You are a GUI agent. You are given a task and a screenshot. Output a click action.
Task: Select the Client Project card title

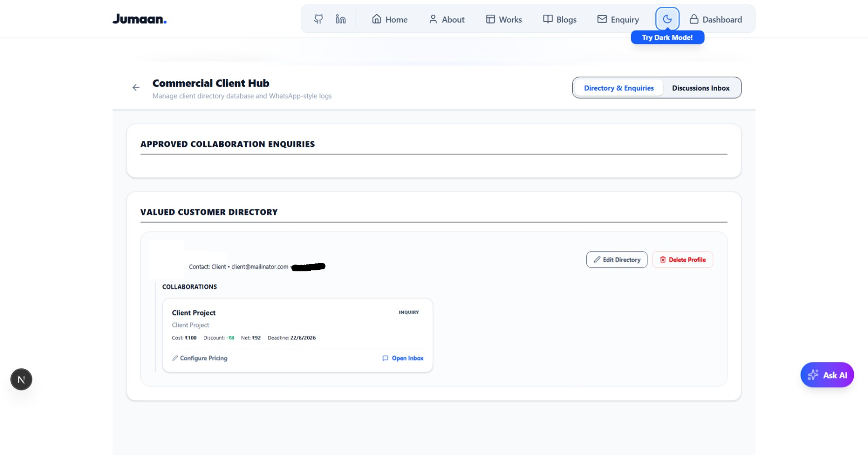193,313
